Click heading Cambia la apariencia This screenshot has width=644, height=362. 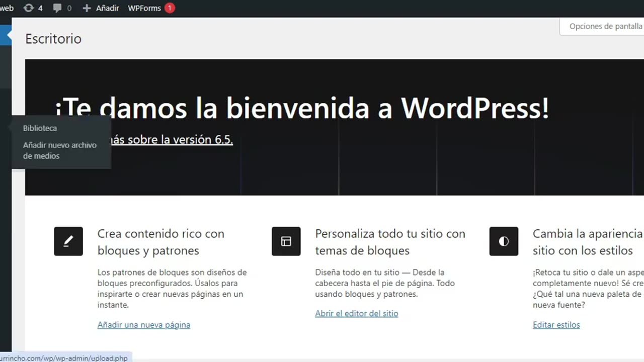(x=588, y=242)
